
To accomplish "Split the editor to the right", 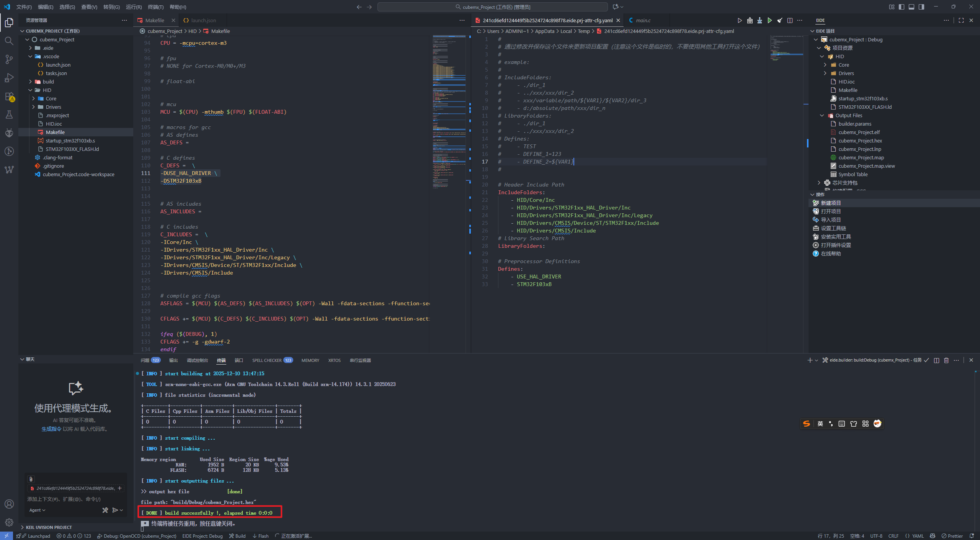I will [790, 20].
